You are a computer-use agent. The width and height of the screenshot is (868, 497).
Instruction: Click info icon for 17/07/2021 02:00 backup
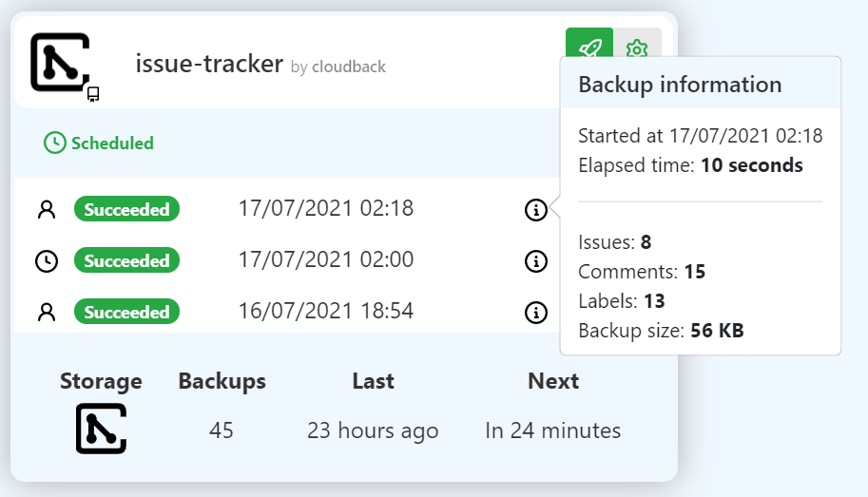(536, 261)
